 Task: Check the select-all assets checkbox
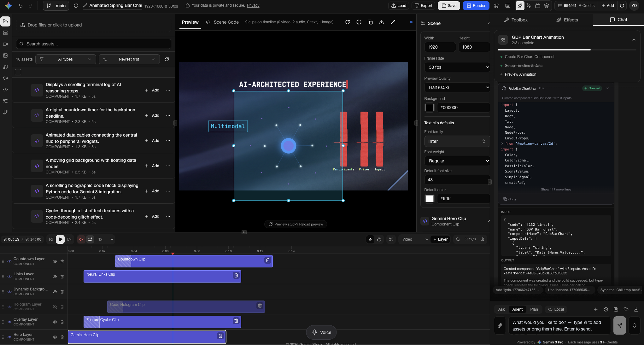18,72
